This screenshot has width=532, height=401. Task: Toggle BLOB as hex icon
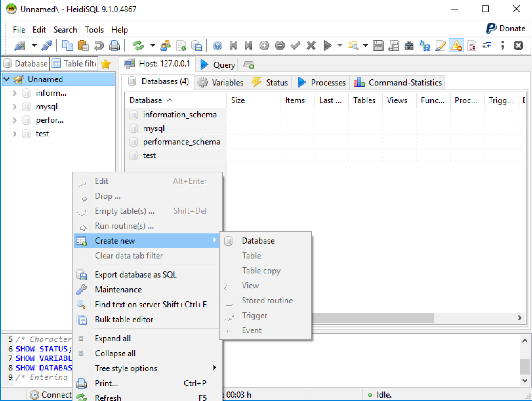pos(472,45)
